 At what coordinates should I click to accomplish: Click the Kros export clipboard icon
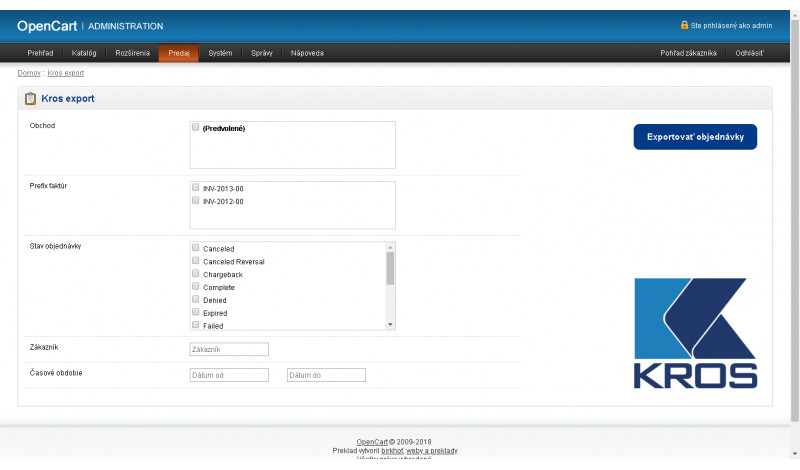[x=31, y=98]
